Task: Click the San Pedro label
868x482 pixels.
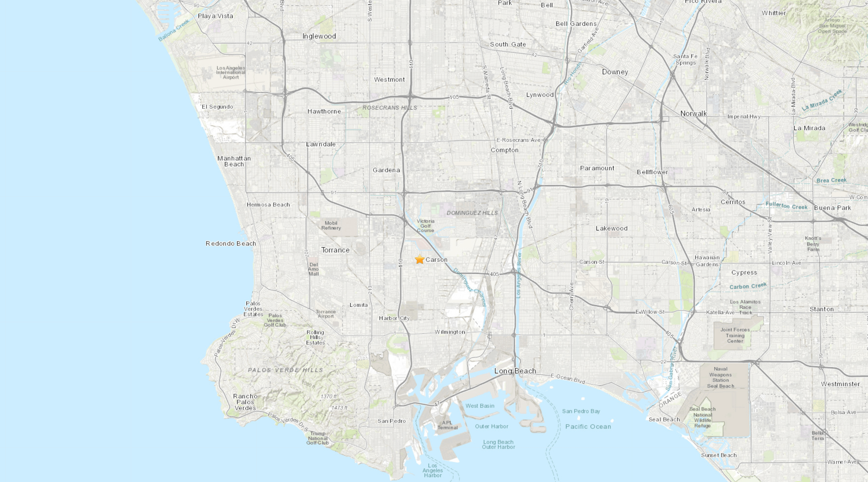Action: pos(391,421)
